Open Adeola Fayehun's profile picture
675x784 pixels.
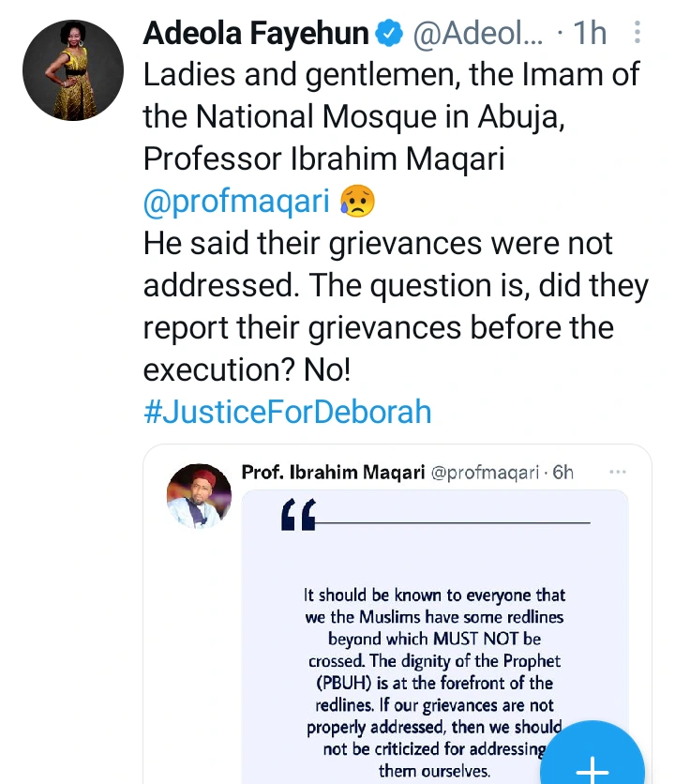point(72,70)
